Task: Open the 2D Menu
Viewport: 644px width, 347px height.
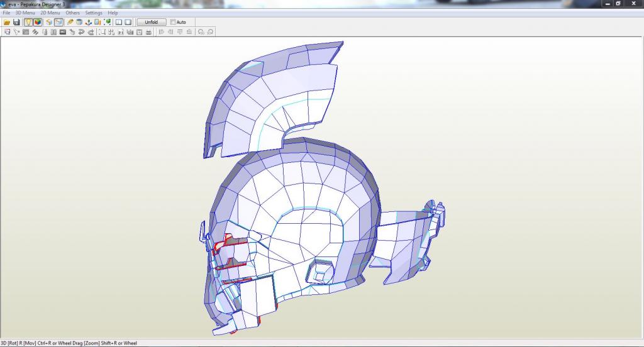Action: coord(50,13)
